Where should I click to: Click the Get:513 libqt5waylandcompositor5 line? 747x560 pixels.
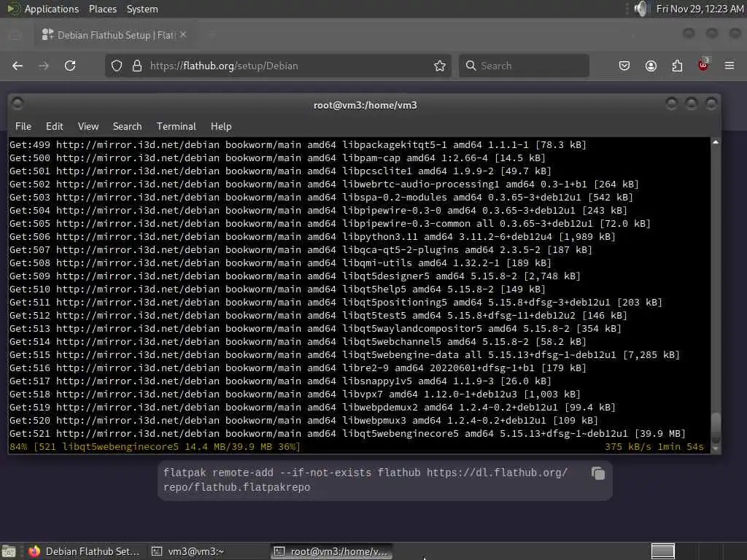click(315, 329)
